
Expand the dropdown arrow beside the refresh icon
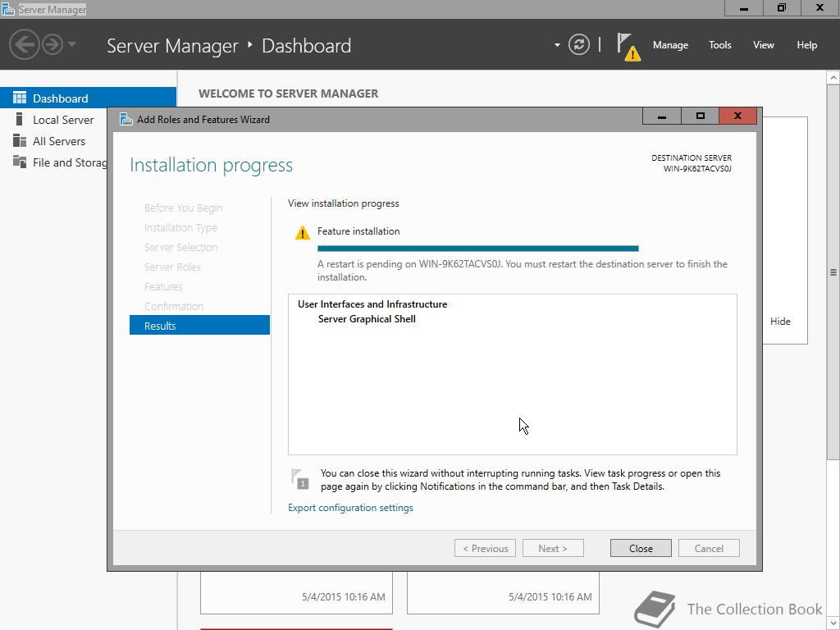pos(557,45)
